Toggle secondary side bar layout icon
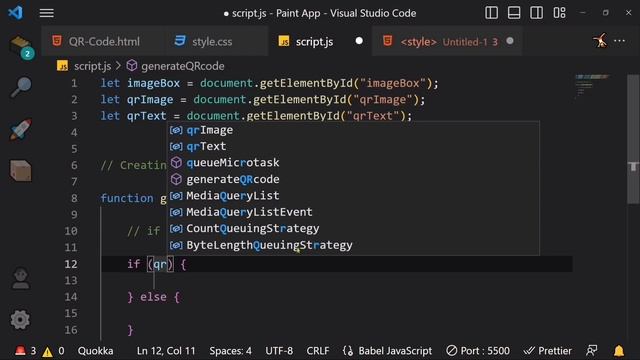 click(536, 13)
